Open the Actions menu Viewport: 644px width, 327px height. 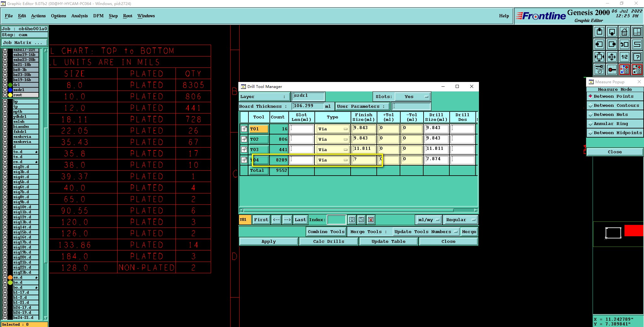click(38, 16)
